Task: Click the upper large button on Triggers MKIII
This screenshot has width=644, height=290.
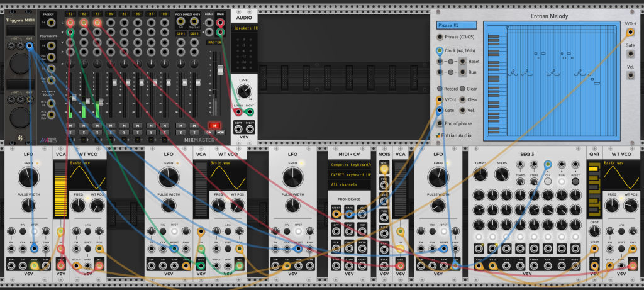Action: pyautogui.click(x=19, y=62)
